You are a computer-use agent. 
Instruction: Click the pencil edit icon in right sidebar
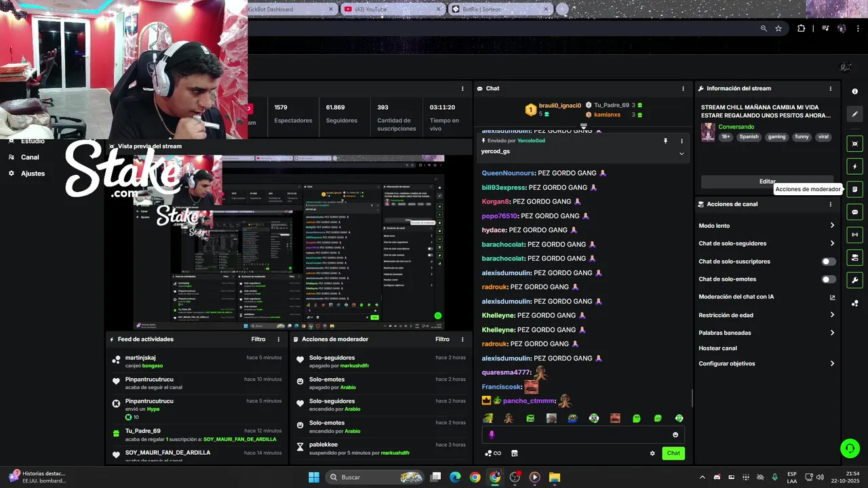(855, 114)
